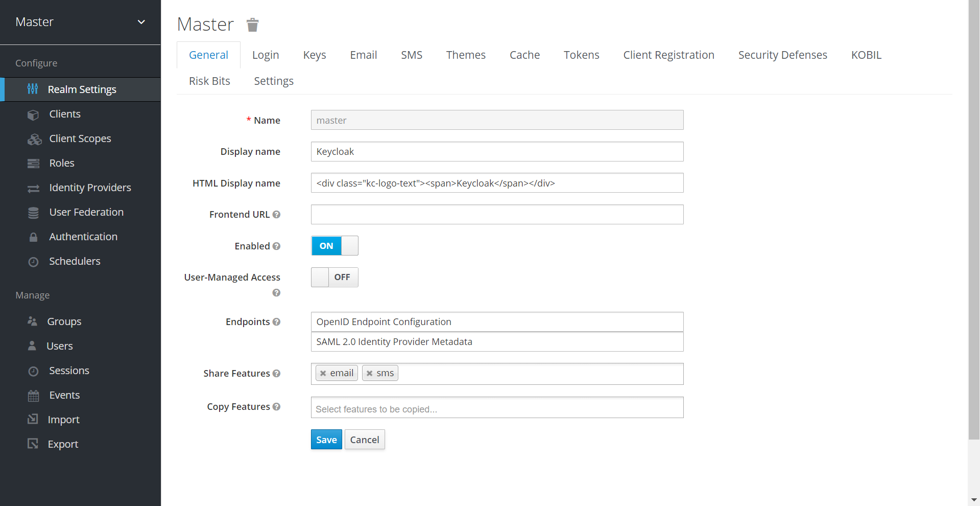Switch to Security Defenses tab
The height and width of the screenshot is (506, 980).
(x=783, y=55)
